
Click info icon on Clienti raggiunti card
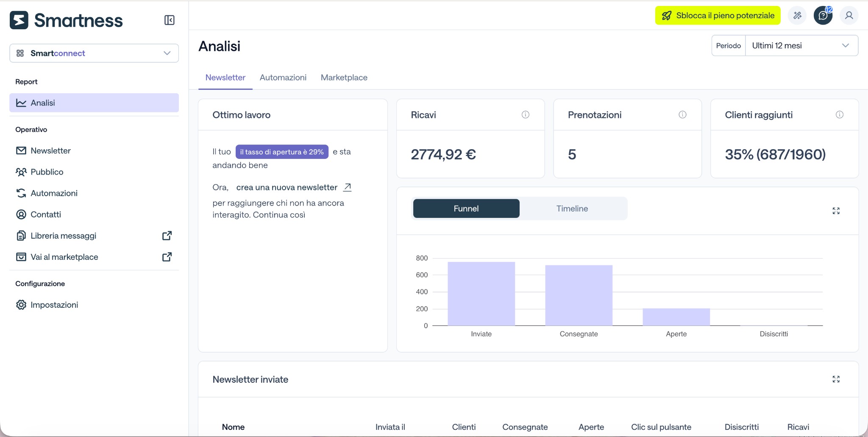click(x=840, y=114)
